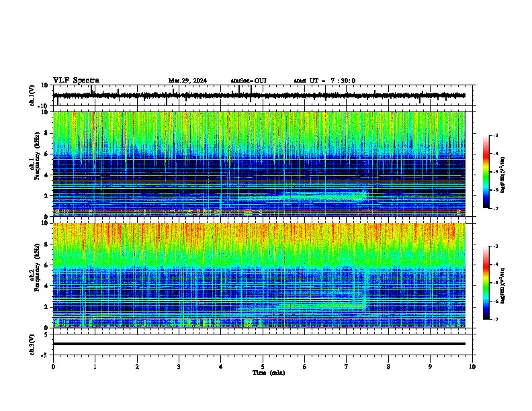Click the rising tone near 7.4 min in ch.2 spectrogram

pos(365,287)
